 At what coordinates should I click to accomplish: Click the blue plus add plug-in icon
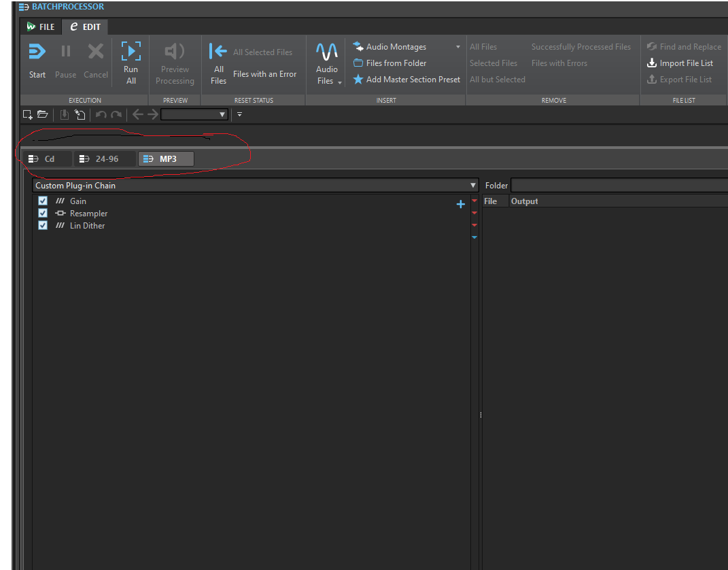pyautogui.click(x=461, y=204)
